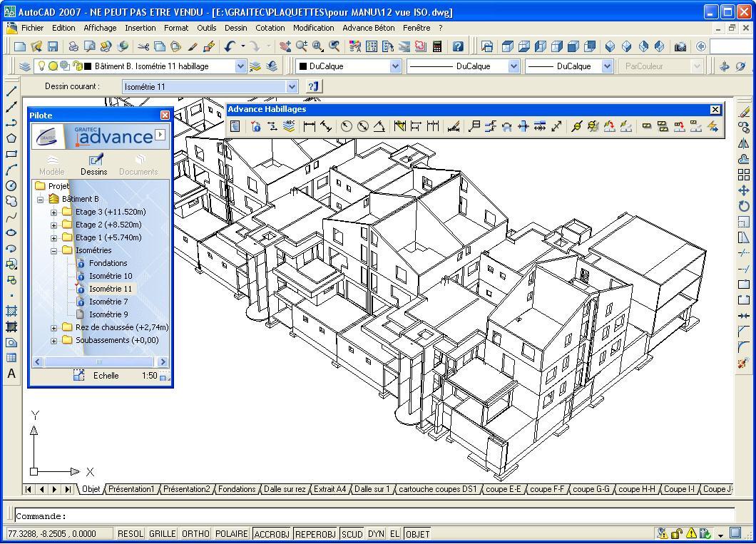756x544 pixels.
Task: Select the Rectangle draw tool
Action: pyautogui.click(x=11, y=154)
